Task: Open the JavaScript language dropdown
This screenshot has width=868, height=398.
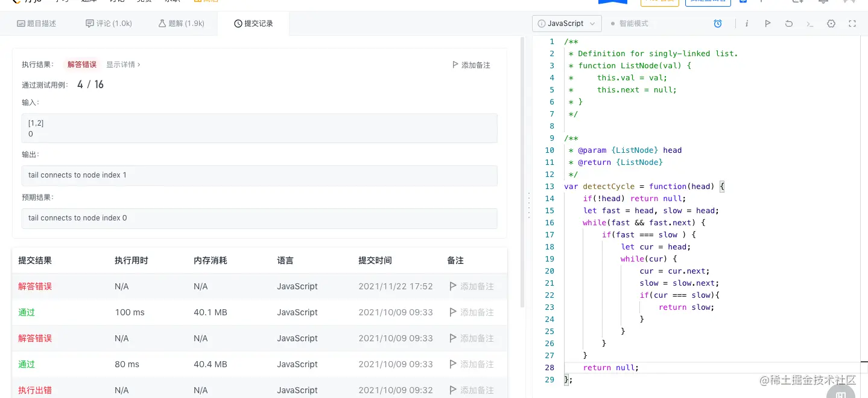Action: tap(567, 24)
